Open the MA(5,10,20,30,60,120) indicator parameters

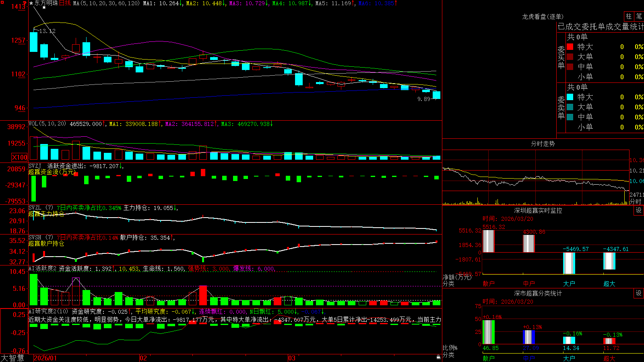coord(106,3)
